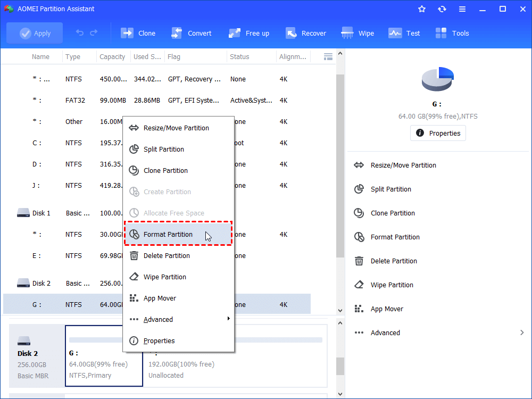Viewport: 532px width, 399px height.
Task: Click the Type column header
Action: [72, 57]
